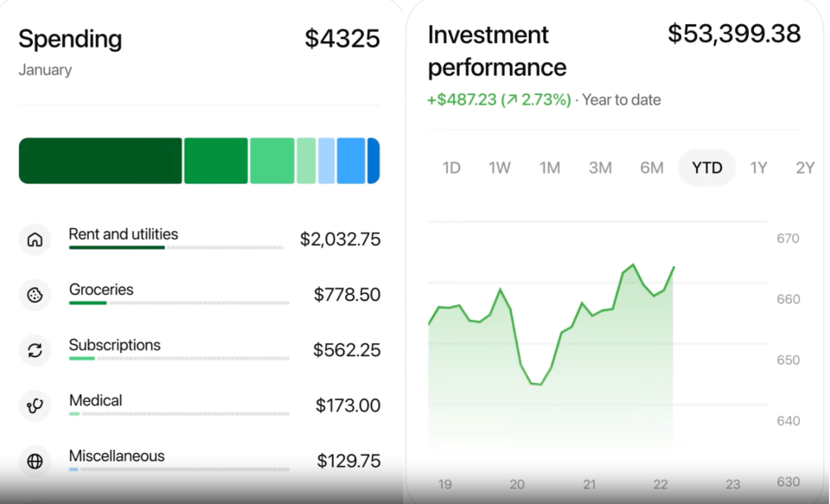830x504 pixels.
Task: Click the Rent and utilities progress bar
Action: pyautogui.click(x=176, y=248)
